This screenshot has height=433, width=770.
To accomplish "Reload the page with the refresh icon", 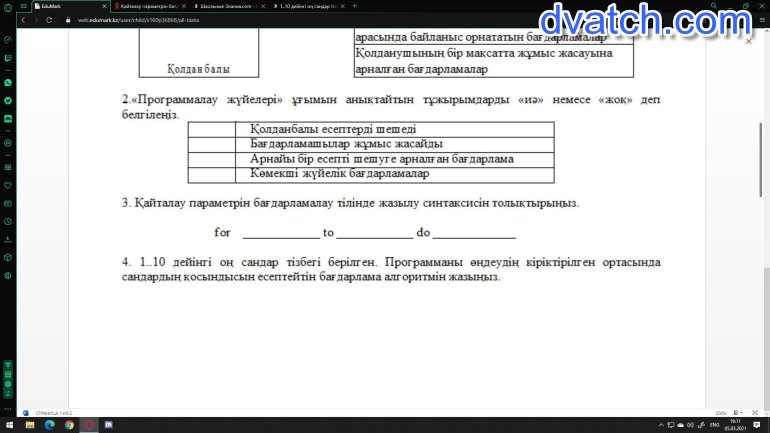I will [49, 20].
